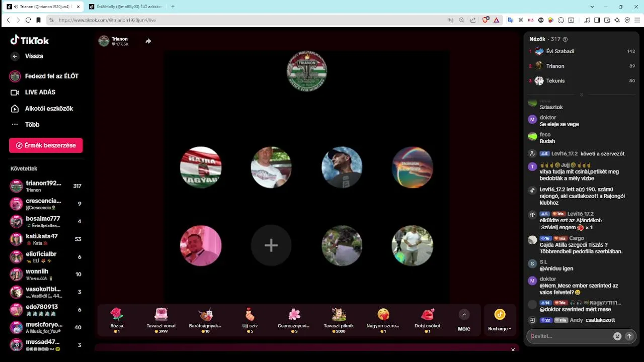
Task: Click the Hajrá Magyar flag guest avatar
Action: pos(201,167)
